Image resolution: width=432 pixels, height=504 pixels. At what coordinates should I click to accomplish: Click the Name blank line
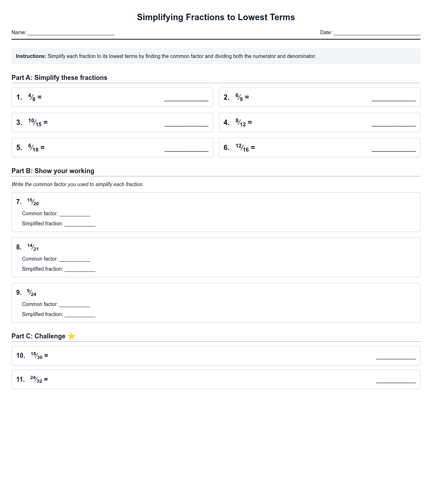(71, 33)
